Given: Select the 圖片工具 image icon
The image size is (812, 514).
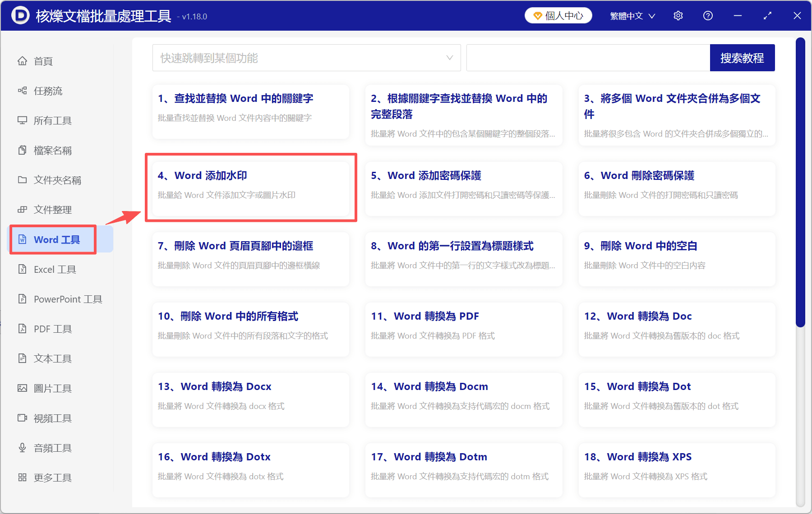Looking at the screenshot, I should point(23,388).
